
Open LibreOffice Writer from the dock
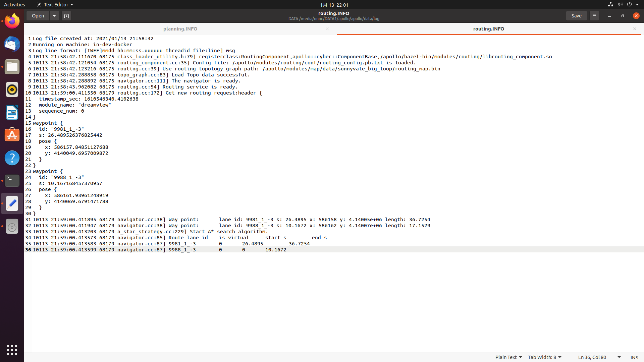coord(12,112)
